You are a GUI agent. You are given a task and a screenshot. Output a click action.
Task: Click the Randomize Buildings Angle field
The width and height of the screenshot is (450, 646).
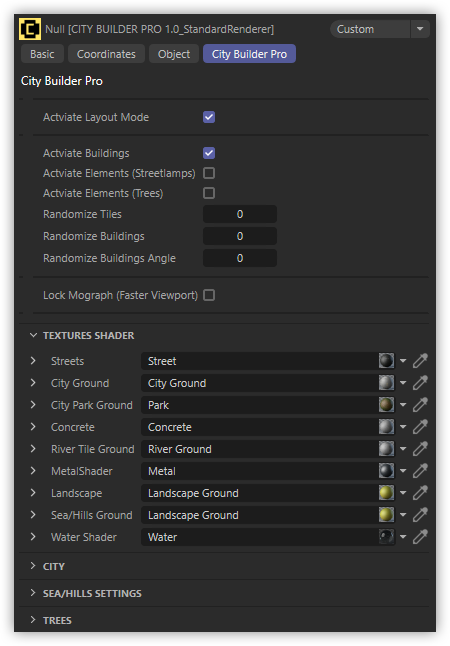pos(240,258)
